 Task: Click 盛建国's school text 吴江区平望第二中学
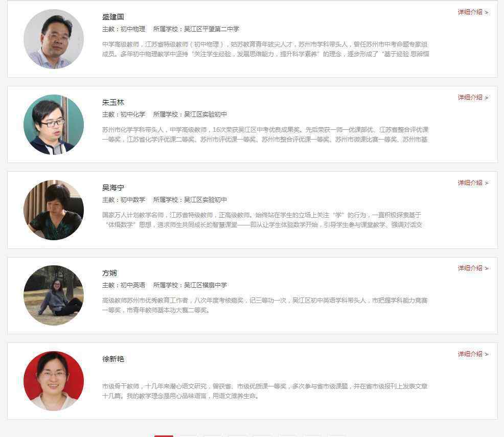[x=212, y=29]
